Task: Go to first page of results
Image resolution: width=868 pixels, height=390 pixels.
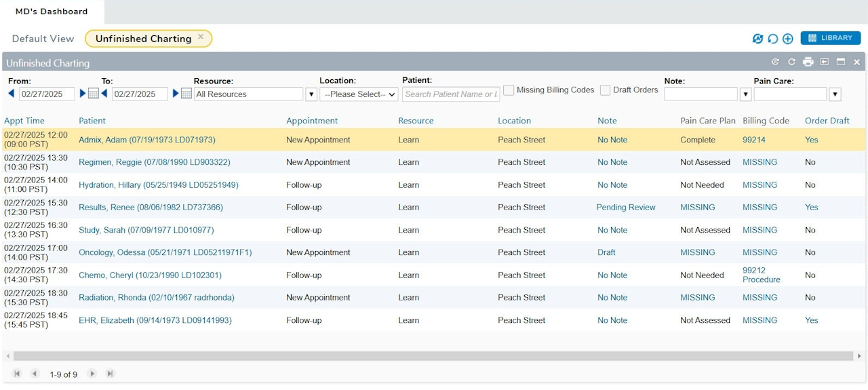Action: (x=17, y=374)
